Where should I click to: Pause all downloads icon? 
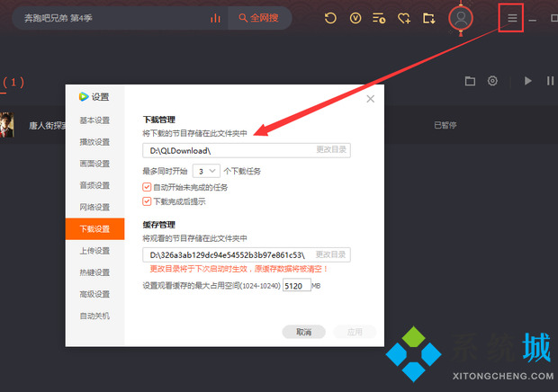point(550,81)
